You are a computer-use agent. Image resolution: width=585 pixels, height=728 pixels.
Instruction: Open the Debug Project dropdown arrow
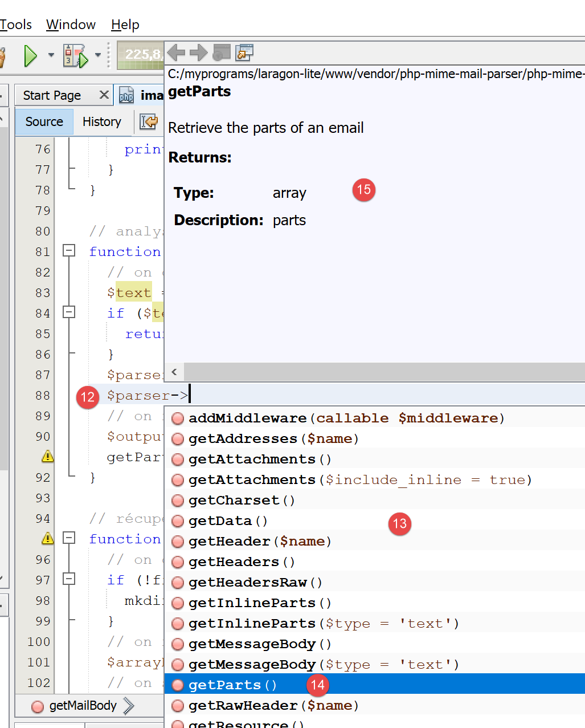98,55
